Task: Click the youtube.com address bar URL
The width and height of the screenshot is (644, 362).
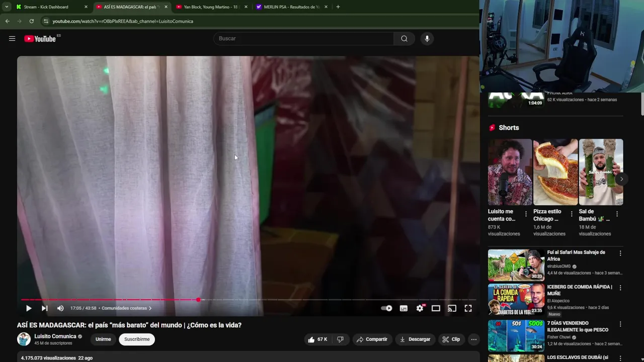Action: click(123, 21)
